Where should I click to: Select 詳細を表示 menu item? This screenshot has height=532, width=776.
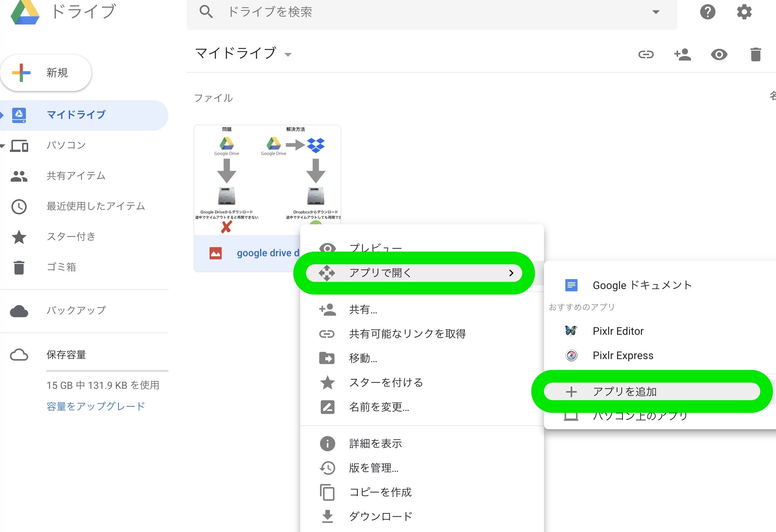pos(422,444)
